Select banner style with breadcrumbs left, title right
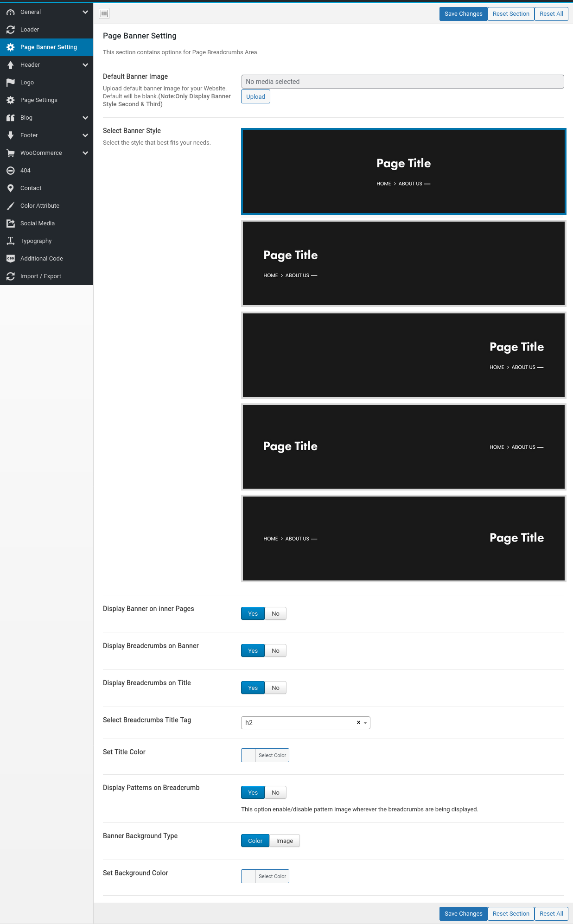The image size is (573, 924). (404, 539)
